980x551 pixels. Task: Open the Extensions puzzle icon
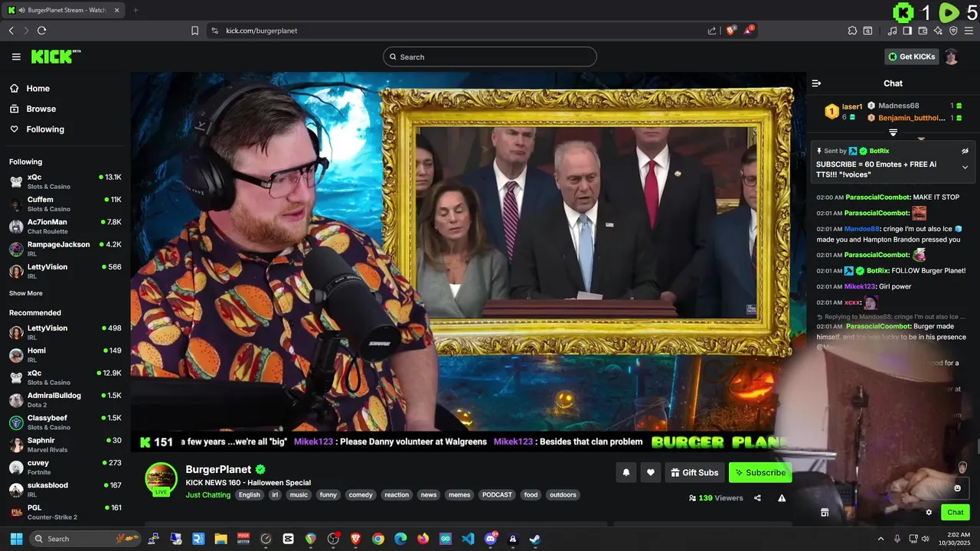pos(852,31)
